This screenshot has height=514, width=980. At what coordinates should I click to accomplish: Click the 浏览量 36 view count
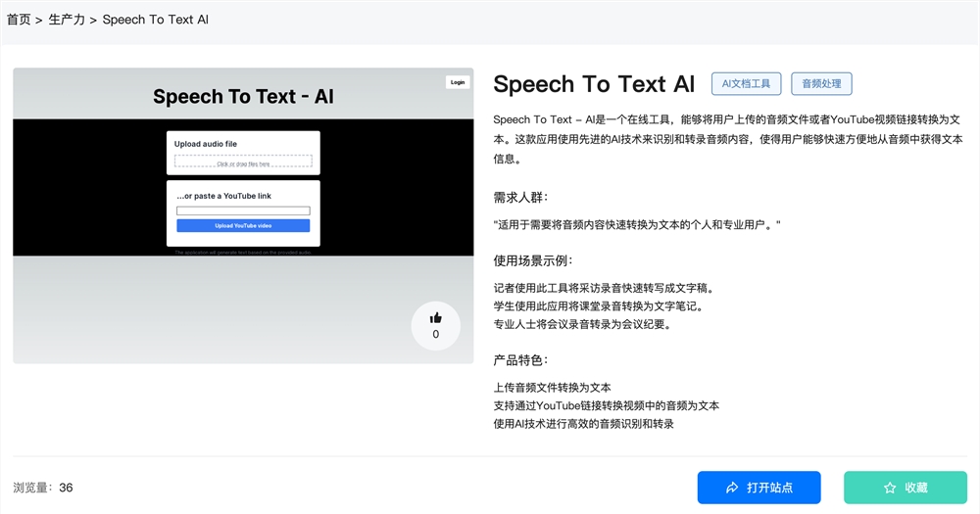point(43,488)
